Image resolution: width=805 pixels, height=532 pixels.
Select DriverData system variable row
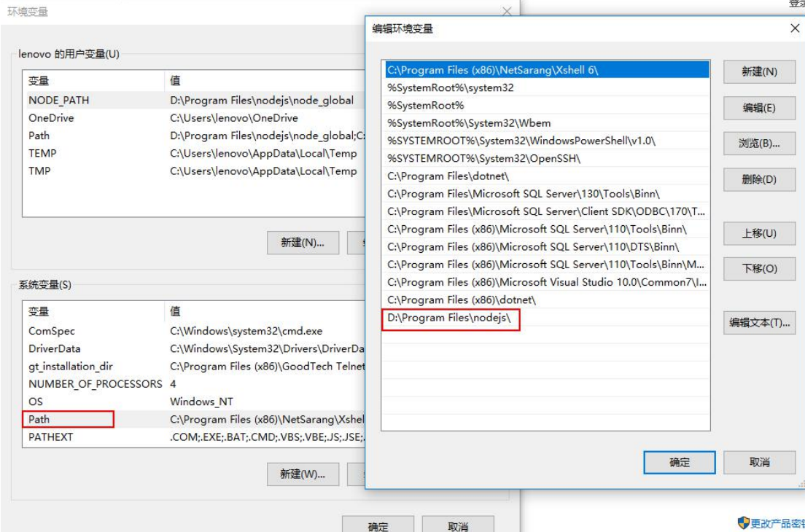coord(195,349)
